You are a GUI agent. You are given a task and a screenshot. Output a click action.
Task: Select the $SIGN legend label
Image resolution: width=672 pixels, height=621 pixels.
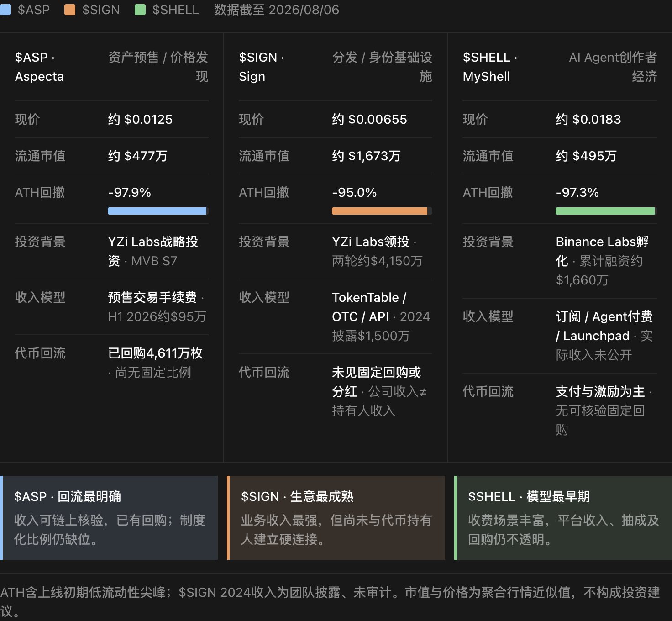[101, 10]
